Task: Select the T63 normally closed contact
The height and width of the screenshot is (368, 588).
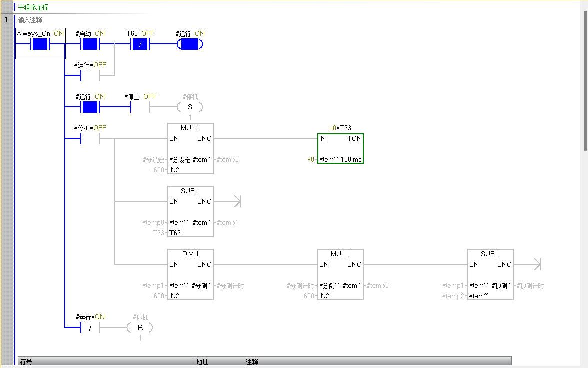Action: tap(140, 44)
